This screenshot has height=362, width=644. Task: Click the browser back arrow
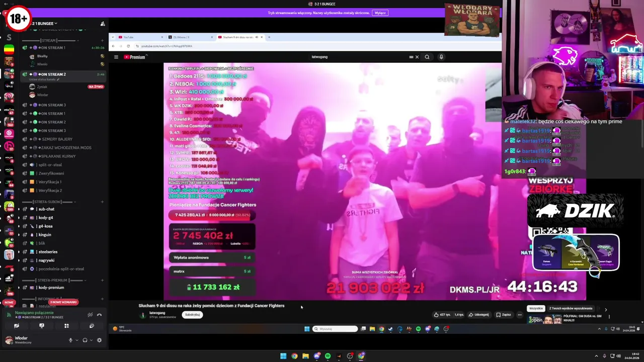[x=113, y=46]
